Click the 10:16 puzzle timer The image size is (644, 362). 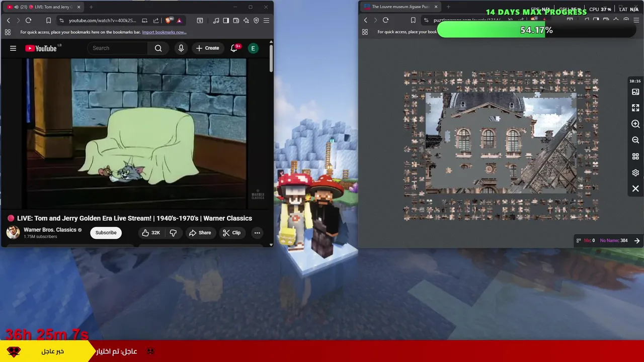point(635,81)
